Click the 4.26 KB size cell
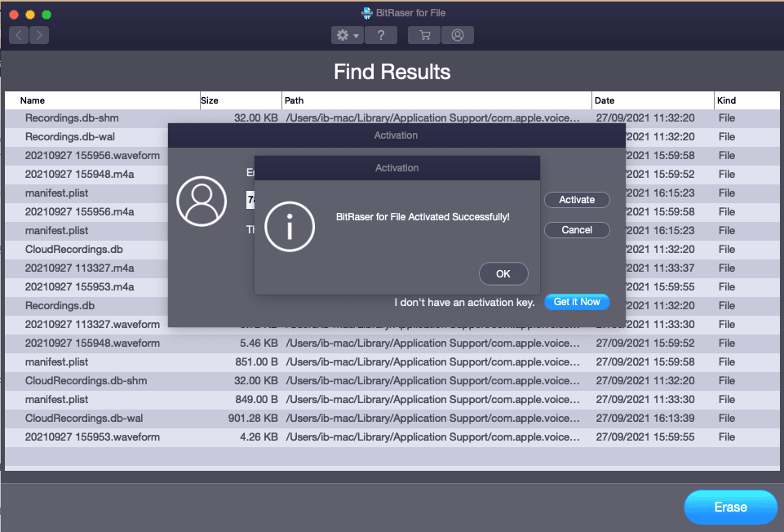 pos(259,437)
